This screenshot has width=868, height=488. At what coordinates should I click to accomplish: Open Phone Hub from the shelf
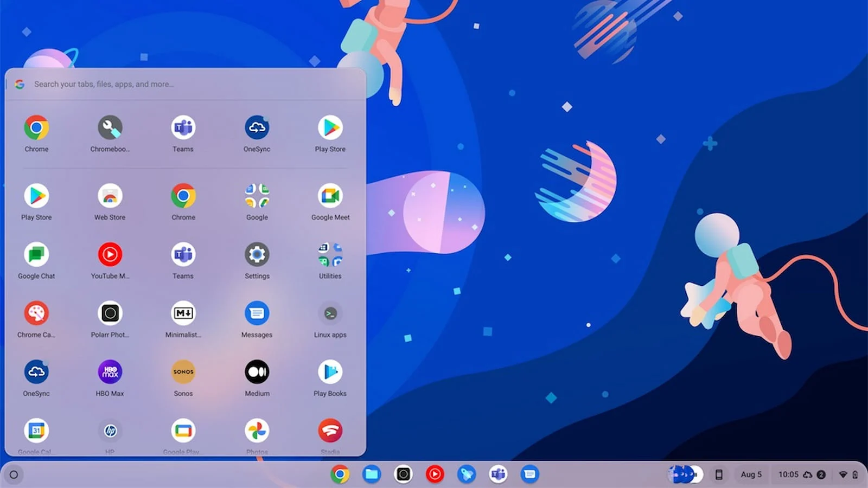(x=719, y=474)
